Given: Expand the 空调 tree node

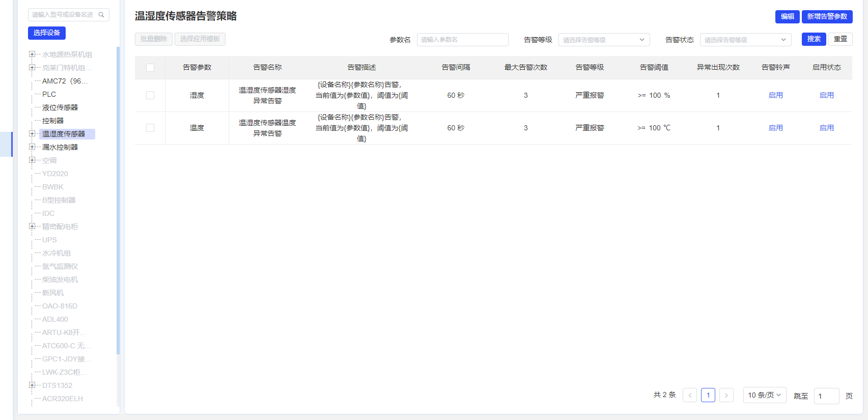Looking at the screenshot, I should (x=32, y=160).
